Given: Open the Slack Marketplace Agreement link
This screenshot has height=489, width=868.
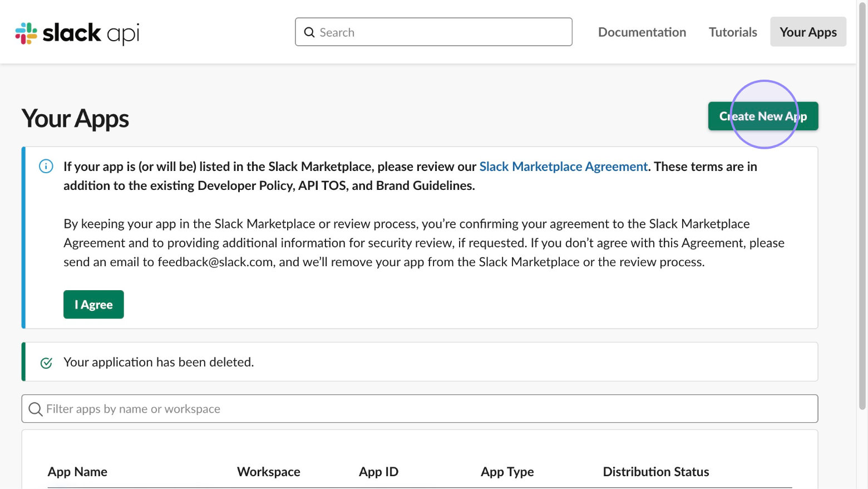Looking at the screenshot, I should point(563,167).
